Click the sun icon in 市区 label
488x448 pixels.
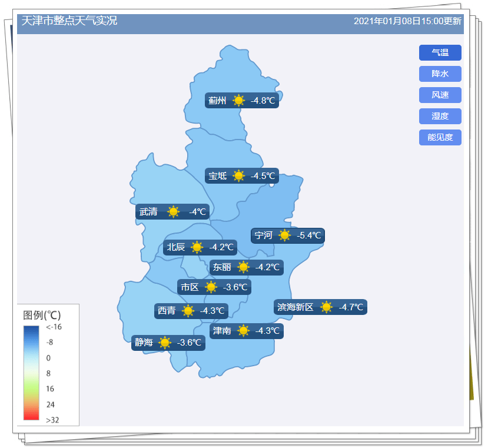[x=211, y=287]
